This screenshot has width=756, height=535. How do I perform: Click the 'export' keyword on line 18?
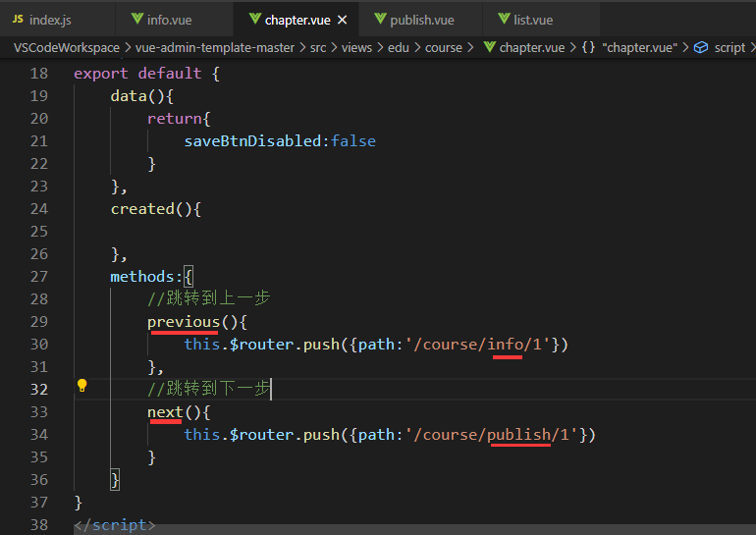(x=101, y=74)
